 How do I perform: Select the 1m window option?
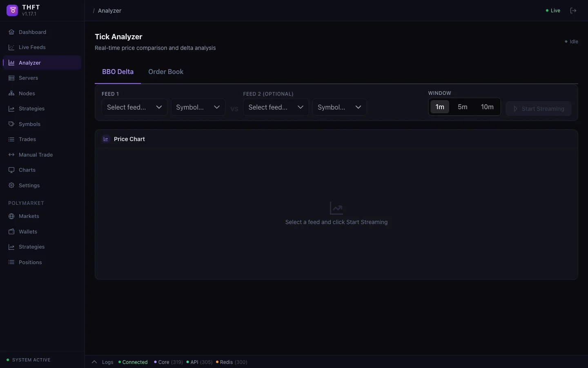click(440, 107)
